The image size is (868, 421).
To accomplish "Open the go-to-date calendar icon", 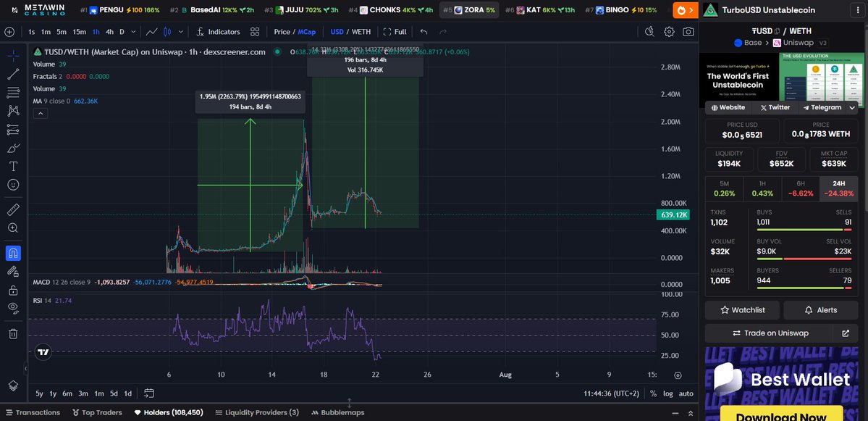I will [x=149, y=393].
